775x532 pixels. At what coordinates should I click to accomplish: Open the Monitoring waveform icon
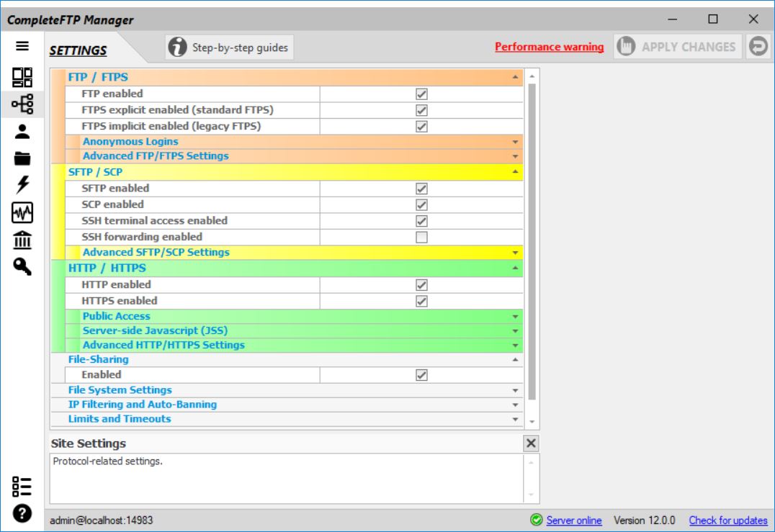[x=22, y=212]
